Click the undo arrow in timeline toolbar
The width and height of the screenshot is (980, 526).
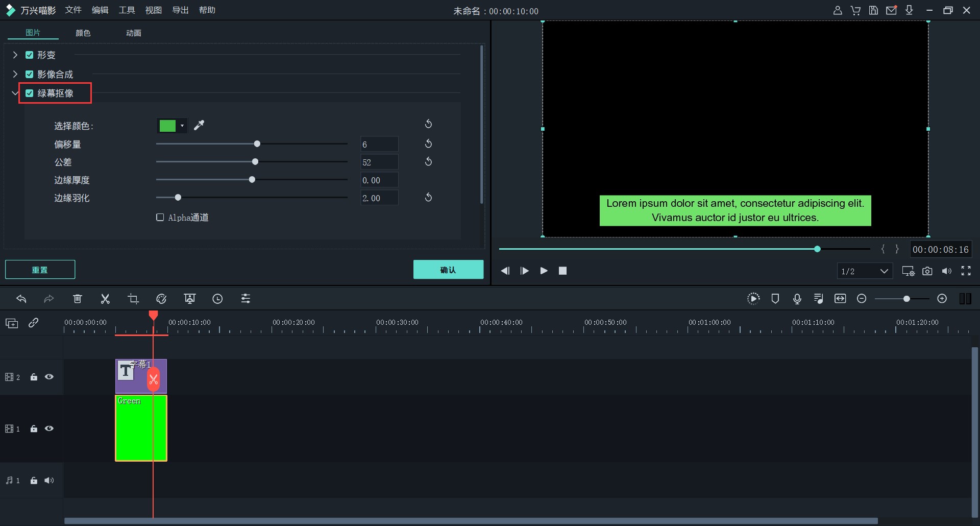pos(21,299)
